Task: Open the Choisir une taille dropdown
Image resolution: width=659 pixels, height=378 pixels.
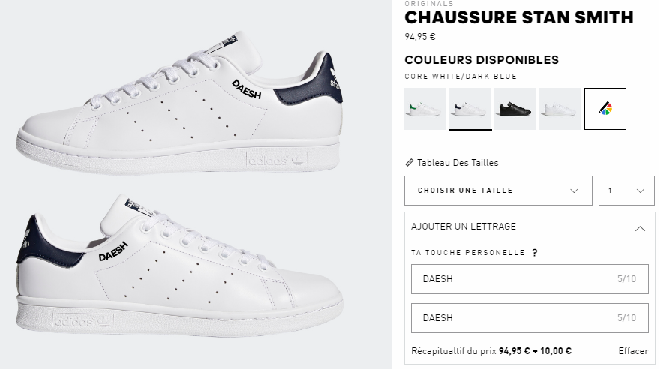Action: 498,190
